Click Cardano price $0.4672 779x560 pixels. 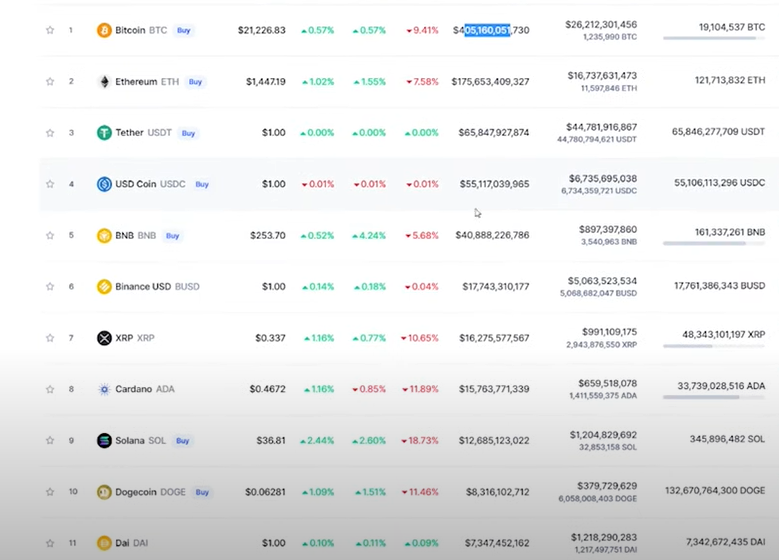(267, 389)
